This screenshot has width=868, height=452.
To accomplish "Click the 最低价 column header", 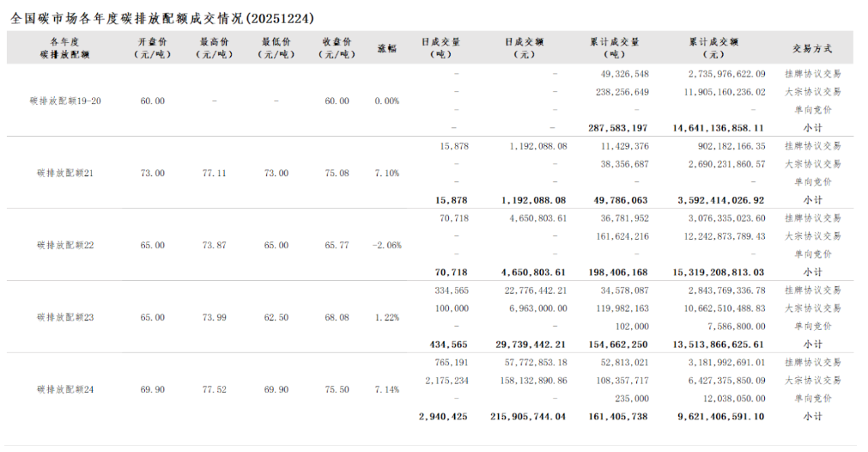I will click(276, 47).
